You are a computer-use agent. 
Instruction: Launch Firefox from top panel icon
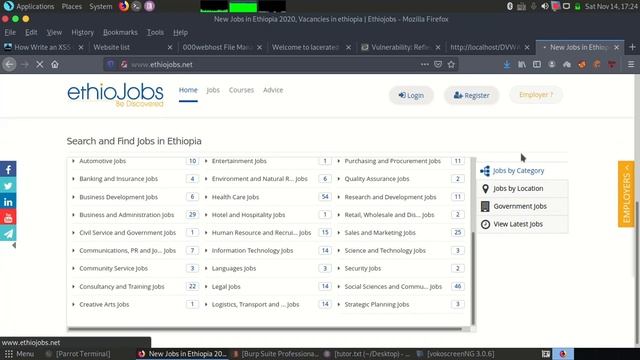124,6
